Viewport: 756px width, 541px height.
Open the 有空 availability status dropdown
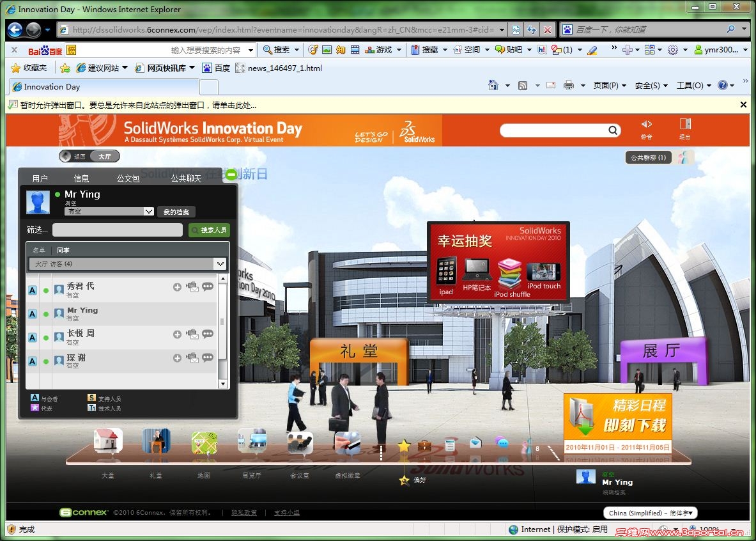(x=109, y=212)
